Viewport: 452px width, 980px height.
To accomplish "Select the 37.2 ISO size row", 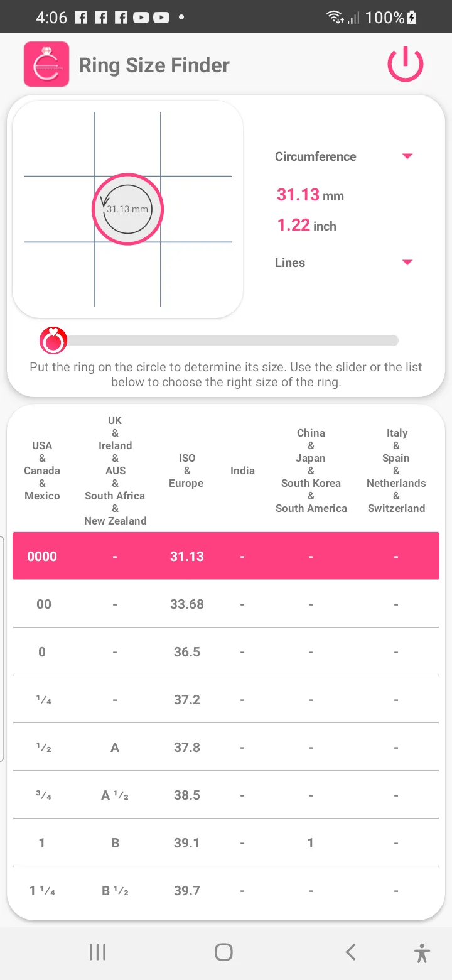I will (x=226, y=699).
